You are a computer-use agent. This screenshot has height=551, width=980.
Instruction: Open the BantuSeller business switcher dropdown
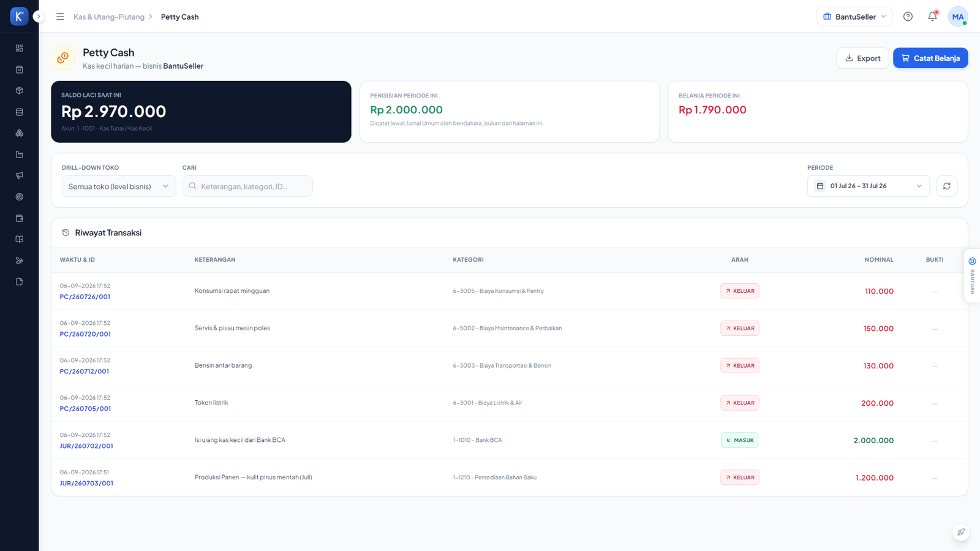pos(854,17)
